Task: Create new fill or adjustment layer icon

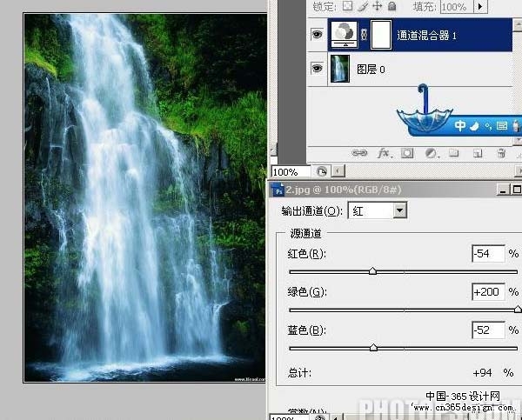Action: [x=432, y=153]
